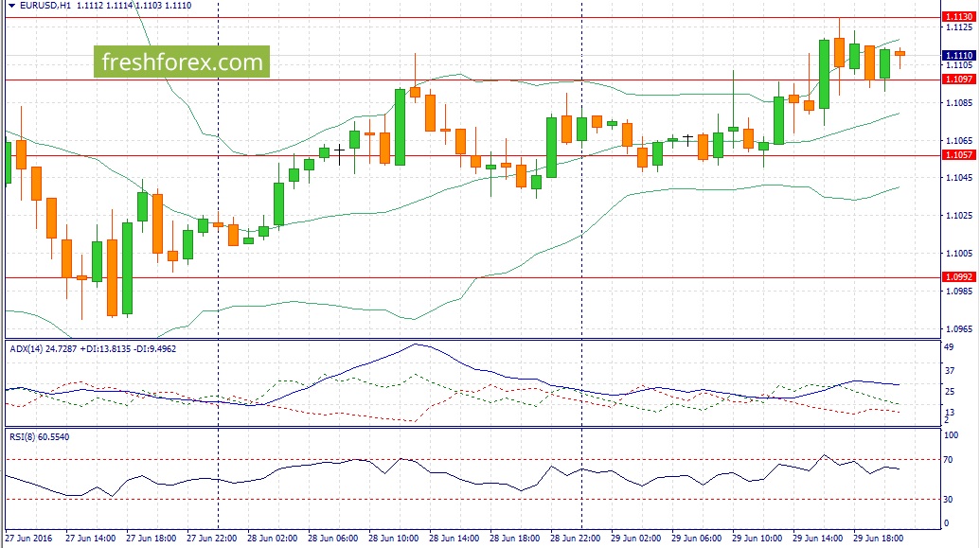Click the 27 Jun 22:00 time axis label
The width and height of the screenshot is (980, 548).
pyautogui.click(x=212, y=538)
